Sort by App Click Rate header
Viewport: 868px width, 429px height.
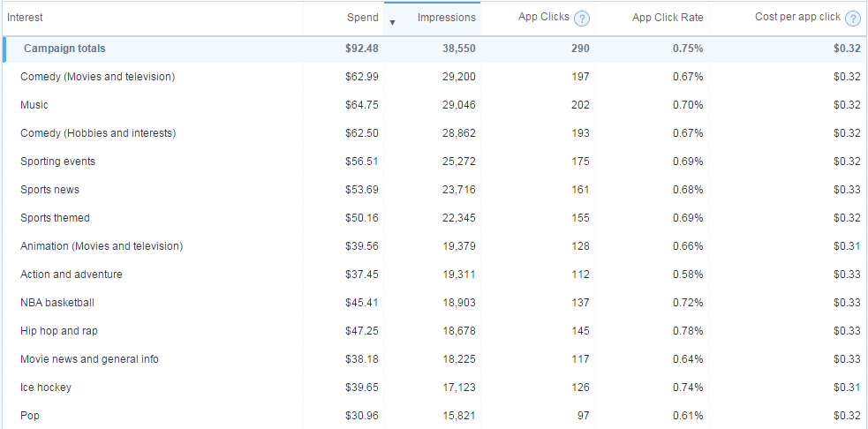click(668, 18)
